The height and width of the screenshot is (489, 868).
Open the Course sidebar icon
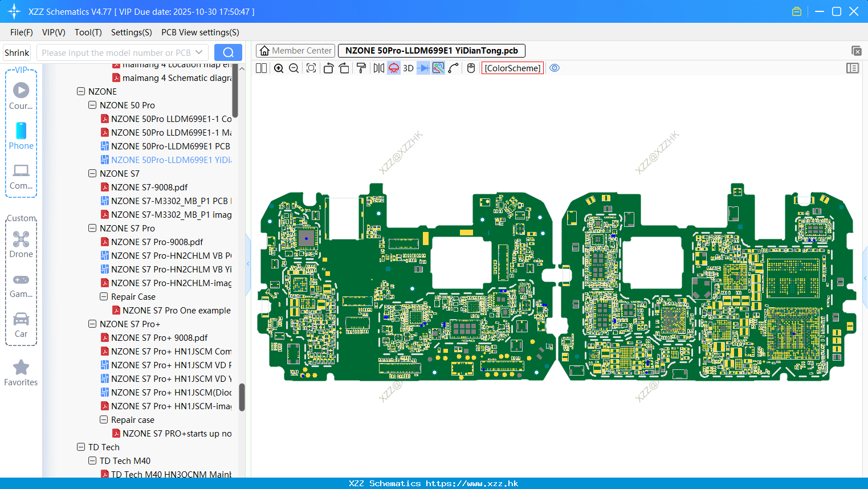point(21,96)
